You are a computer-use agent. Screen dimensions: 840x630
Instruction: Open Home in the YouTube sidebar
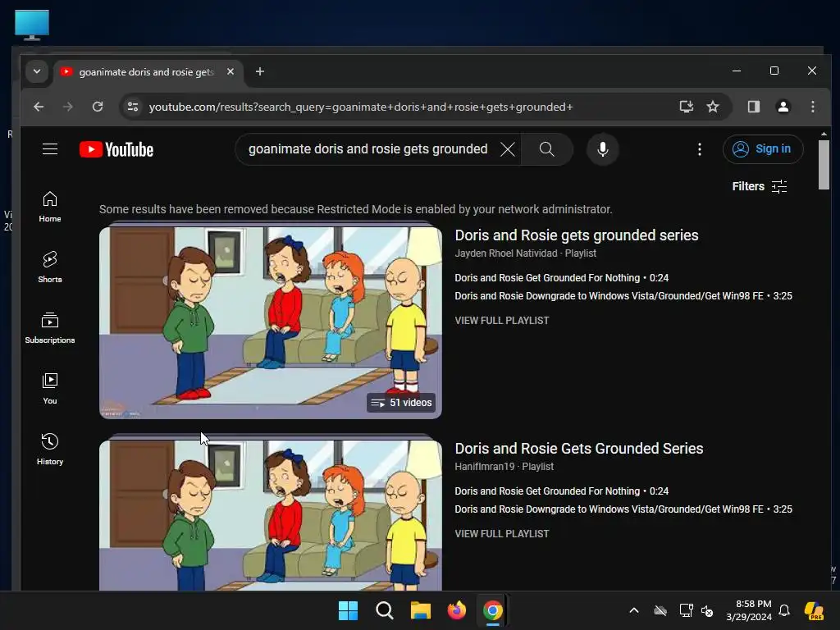click(x=50, y=207)
